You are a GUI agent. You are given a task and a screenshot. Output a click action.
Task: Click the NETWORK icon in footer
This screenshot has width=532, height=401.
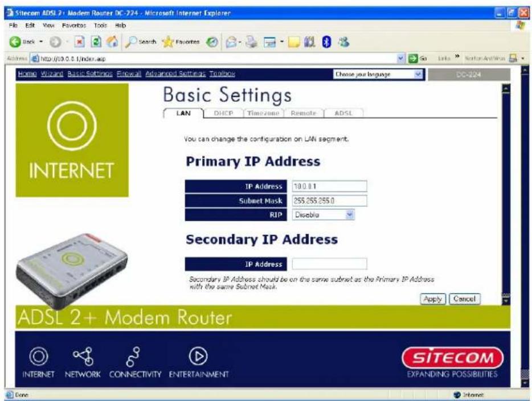[83, 356]
